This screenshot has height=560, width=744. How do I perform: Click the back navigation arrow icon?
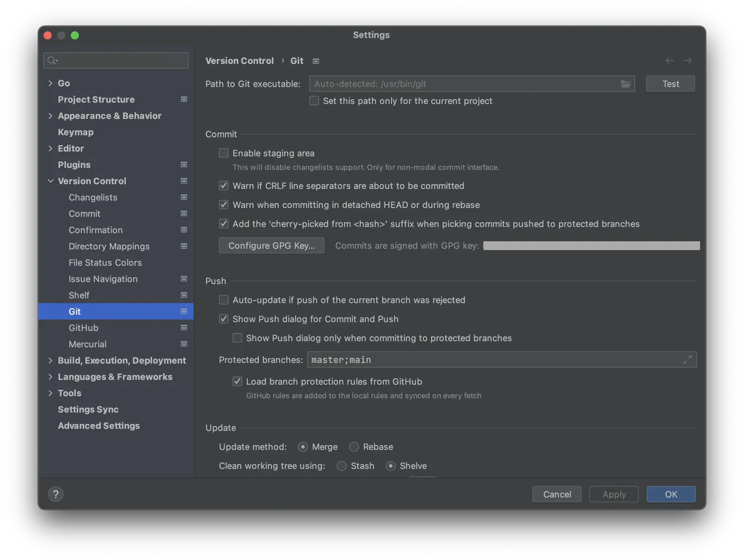coord(669,61)
